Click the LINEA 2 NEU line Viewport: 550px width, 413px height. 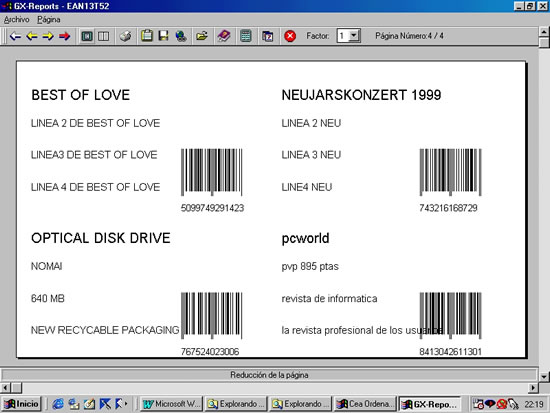[311, 123]
